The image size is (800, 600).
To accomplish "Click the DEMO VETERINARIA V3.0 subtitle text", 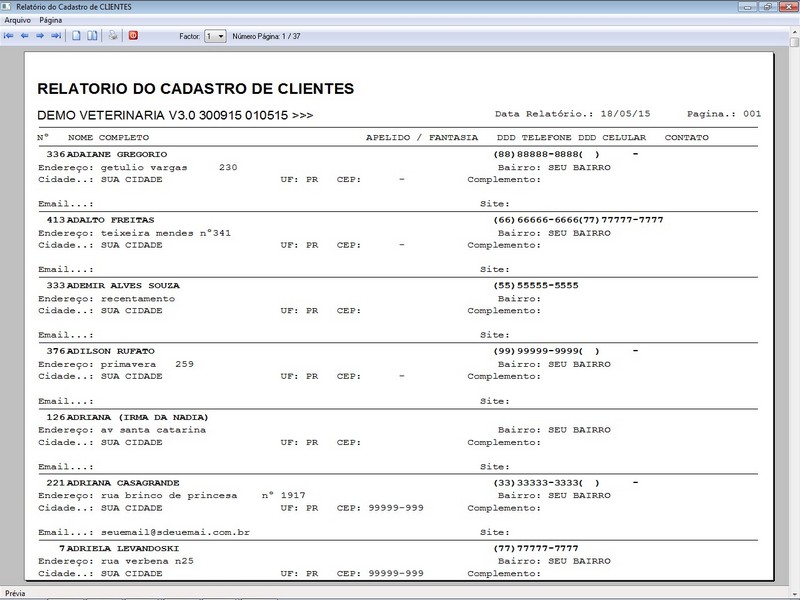I will point(175,115).
